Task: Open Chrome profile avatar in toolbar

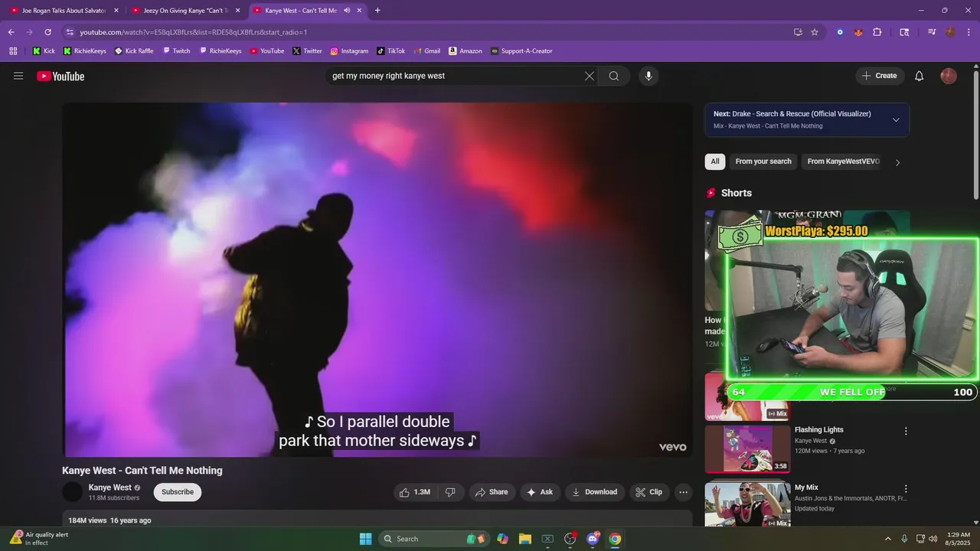Action: point(950,32)
